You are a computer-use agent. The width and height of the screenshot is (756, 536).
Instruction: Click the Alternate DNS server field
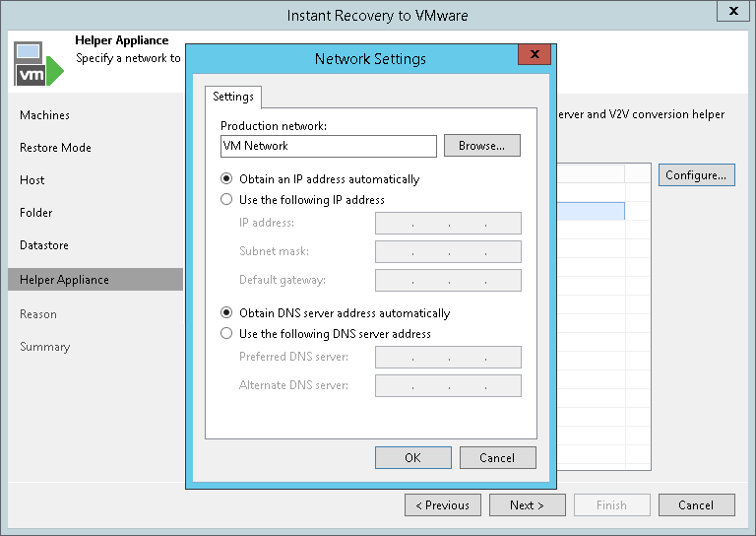point(448,385)
